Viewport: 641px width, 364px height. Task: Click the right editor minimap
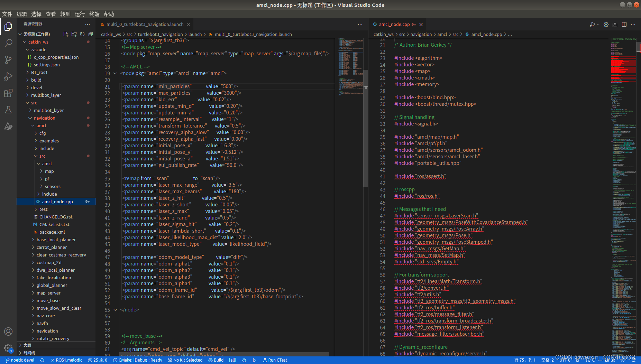pos(623,197)
